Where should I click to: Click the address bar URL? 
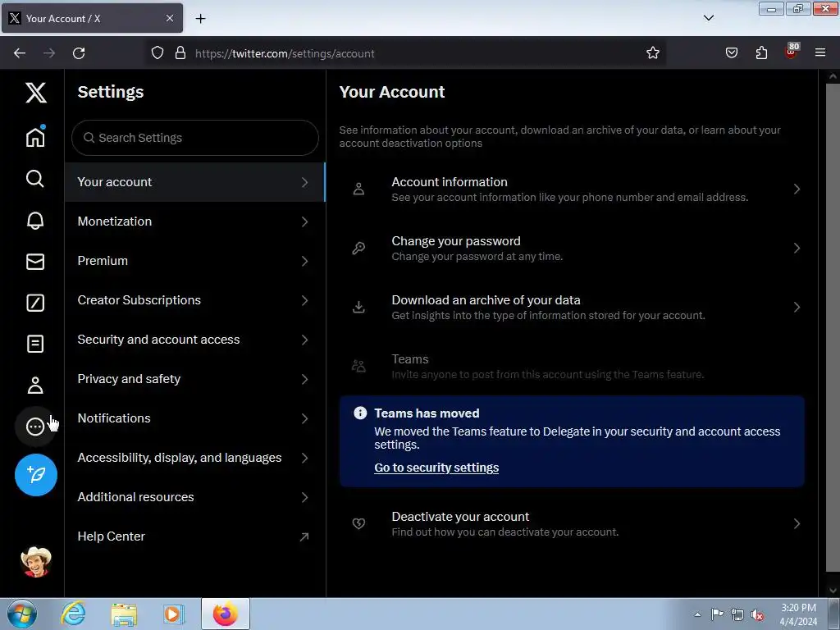pyautogui.click(x=285, y=53)
